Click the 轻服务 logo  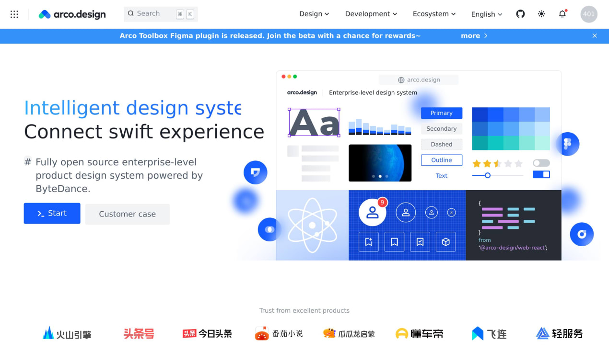(x=559, y=333)
